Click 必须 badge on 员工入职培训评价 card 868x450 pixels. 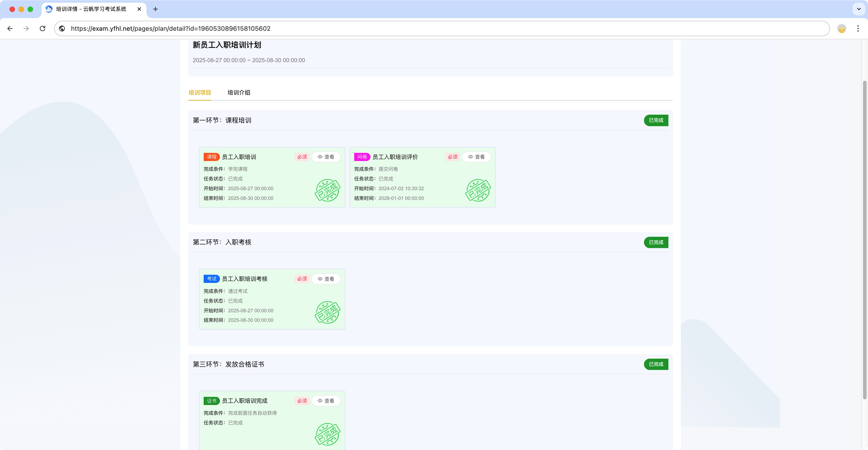pos(453,157)
